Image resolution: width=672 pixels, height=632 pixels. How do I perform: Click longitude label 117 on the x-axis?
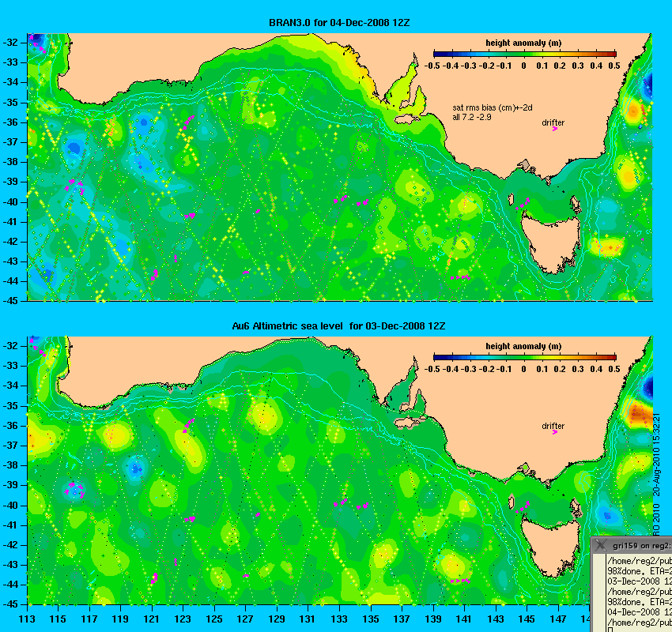[x=89, y=619]
